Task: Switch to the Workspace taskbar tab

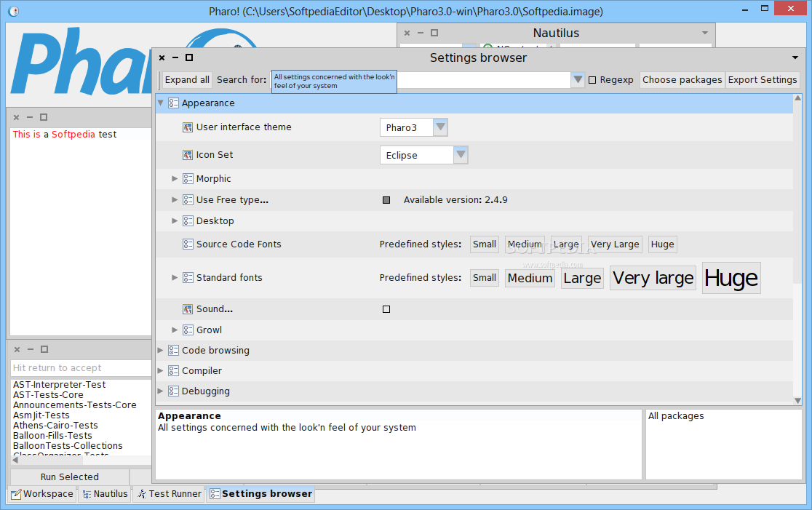Action: [x=43, y=494]
